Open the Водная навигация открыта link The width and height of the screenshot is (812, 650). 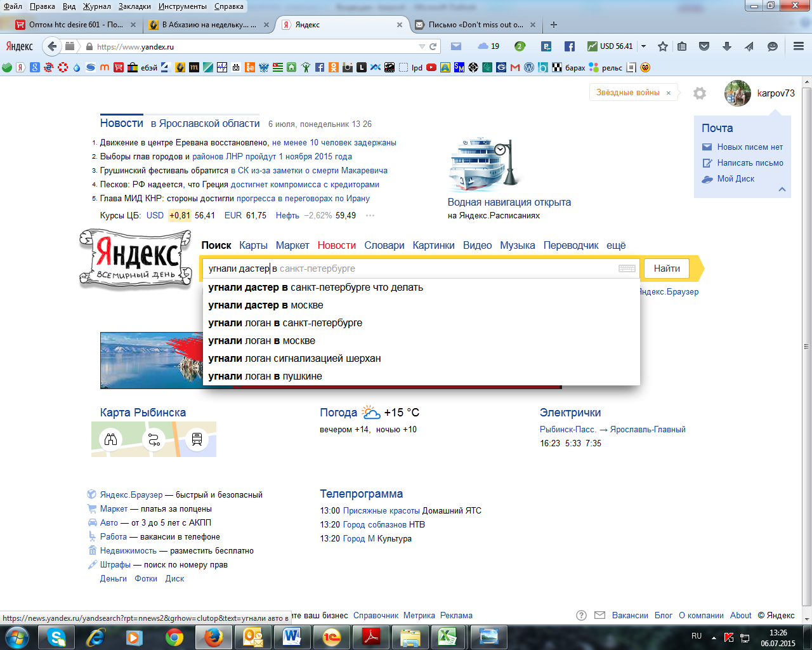[x=509, y=202]
